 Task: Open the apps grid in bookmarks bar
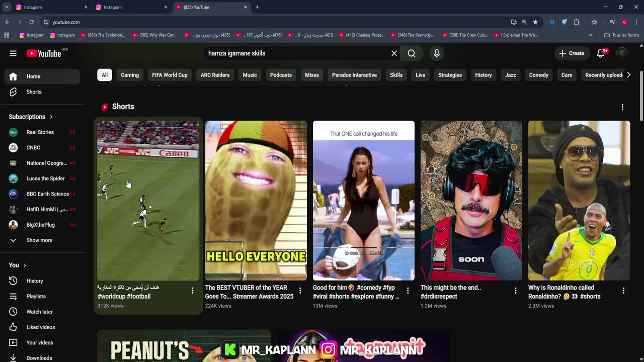click(x=7, y=35)
